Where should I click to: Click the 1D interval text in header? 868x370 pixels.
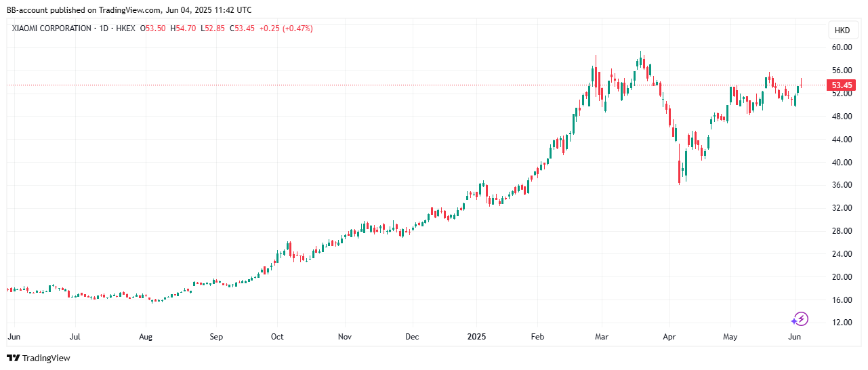point(104,28)
